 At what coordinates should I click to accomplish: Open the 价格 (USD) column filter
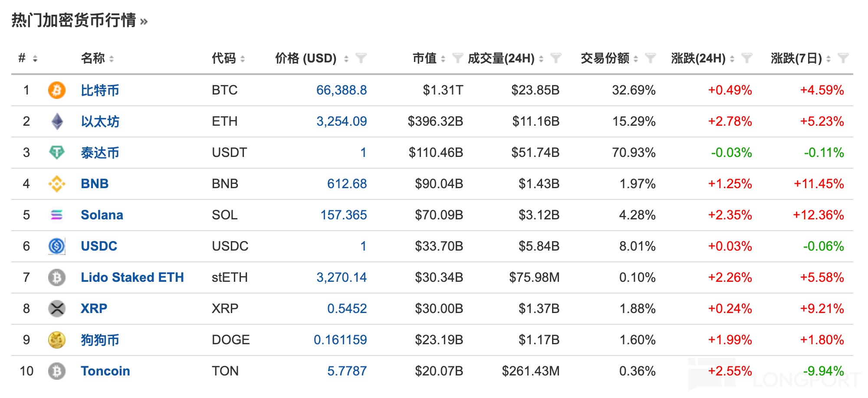[x=361, y=58]
